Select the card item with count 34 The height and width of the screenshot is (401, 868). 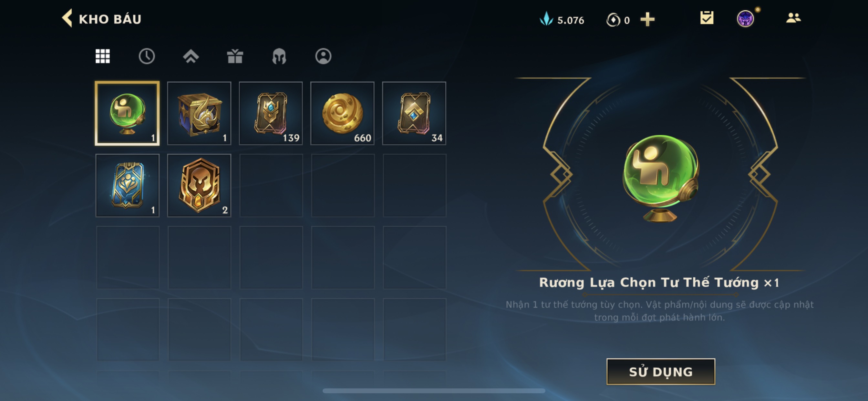click(414, 113)
